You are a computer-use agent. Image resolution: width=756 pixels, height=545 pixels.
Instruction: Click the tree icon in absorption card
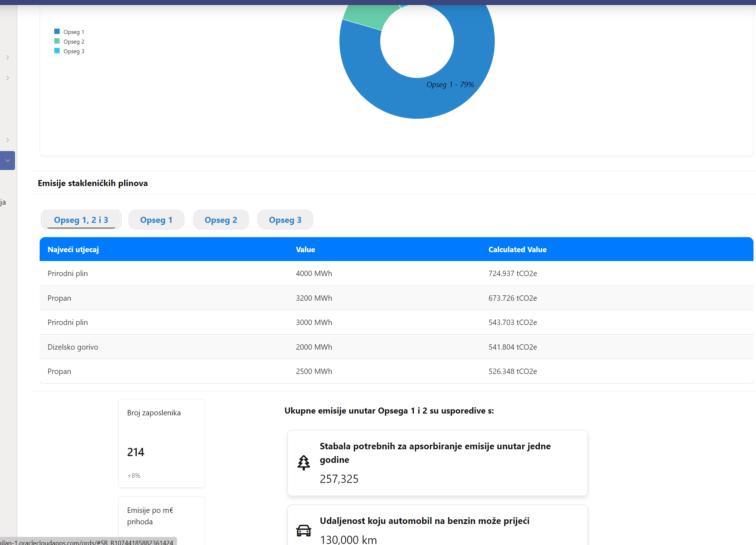304,462
